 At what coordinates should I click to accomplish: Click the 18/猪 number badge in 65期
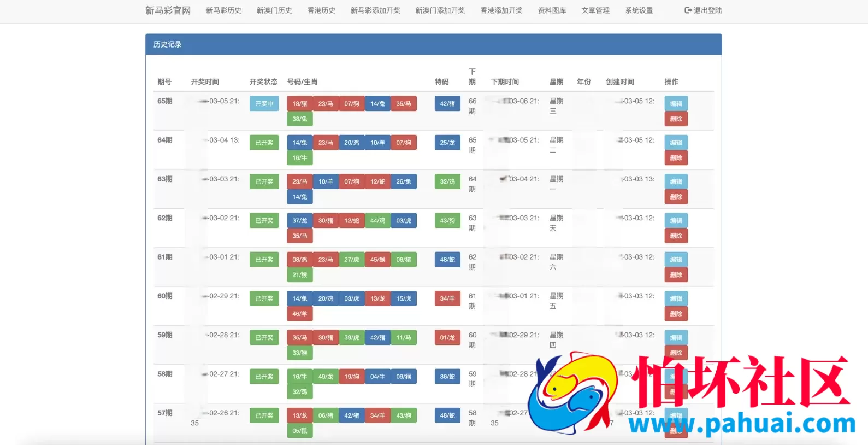point(300,103)
